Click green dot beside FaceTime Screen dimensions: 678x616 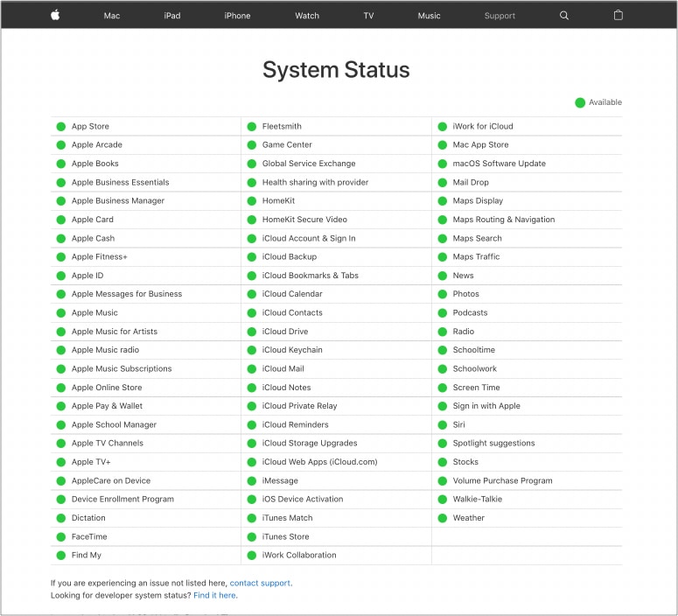(x=61, y=537)
